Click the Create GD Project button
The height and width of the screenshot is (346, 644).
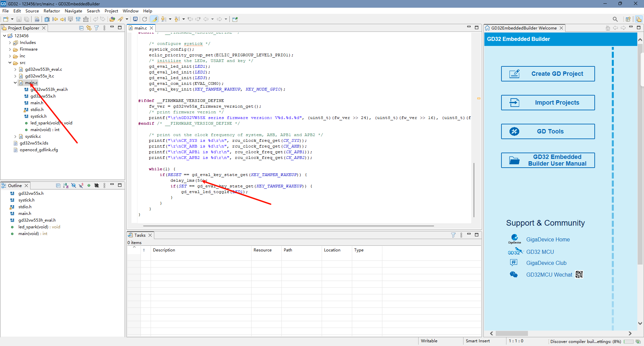[x=548, y=74]
